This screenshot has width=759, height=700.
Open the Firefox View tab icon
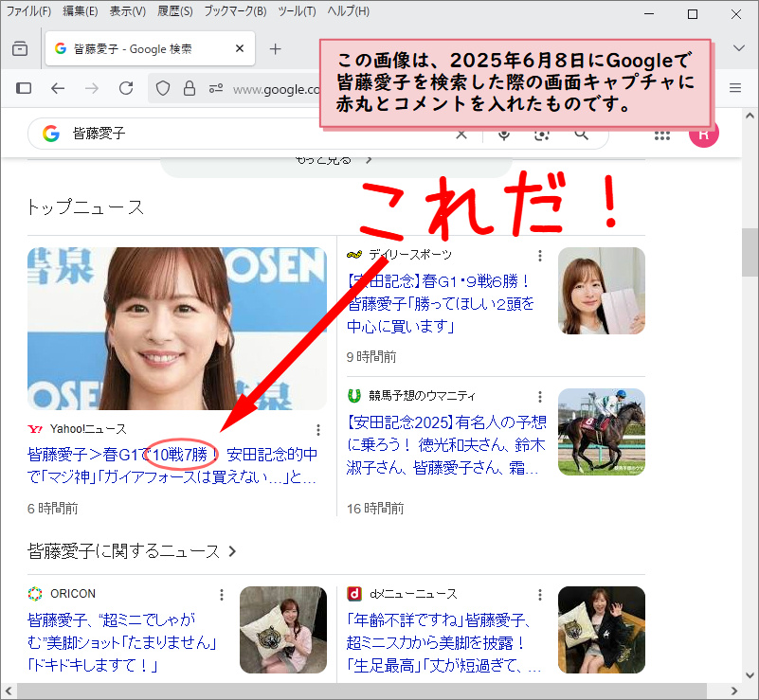click(20, 49)
